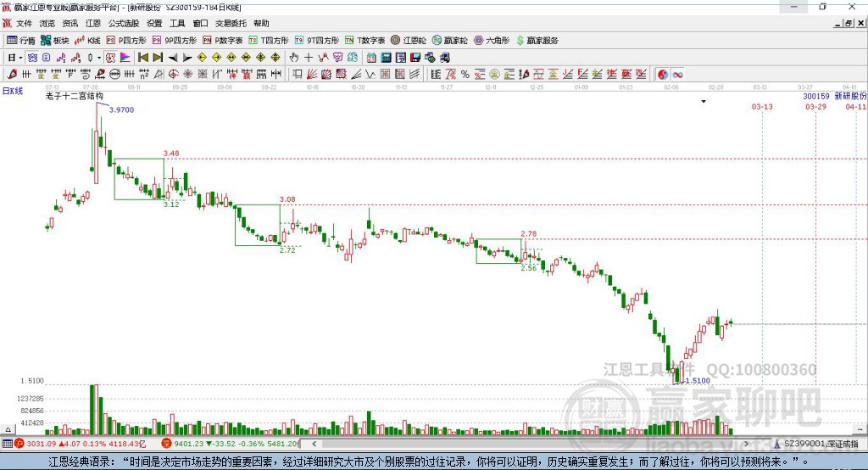Viewport: 868px width, 470px height.
Task: Open the 赢家轮 wheel tool
Action: pyautogui.click(x=450, y=41)
